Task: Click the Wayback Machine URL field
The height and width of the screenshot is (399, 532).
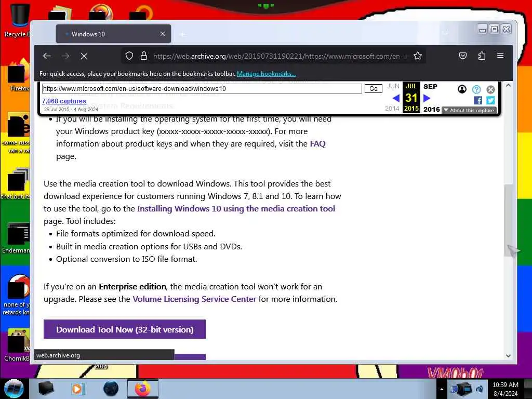Action: click(x=202, y=88)
